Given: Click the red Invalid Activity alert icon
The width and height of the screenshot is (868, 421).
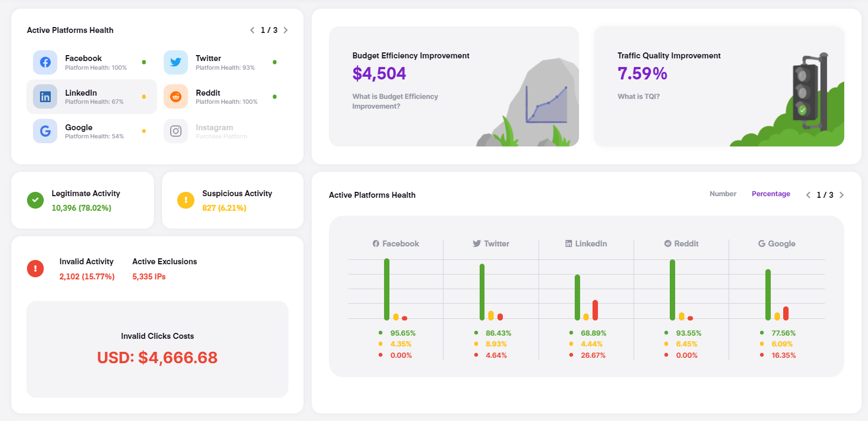Looking at the screenshot, I should click(36, 269).
